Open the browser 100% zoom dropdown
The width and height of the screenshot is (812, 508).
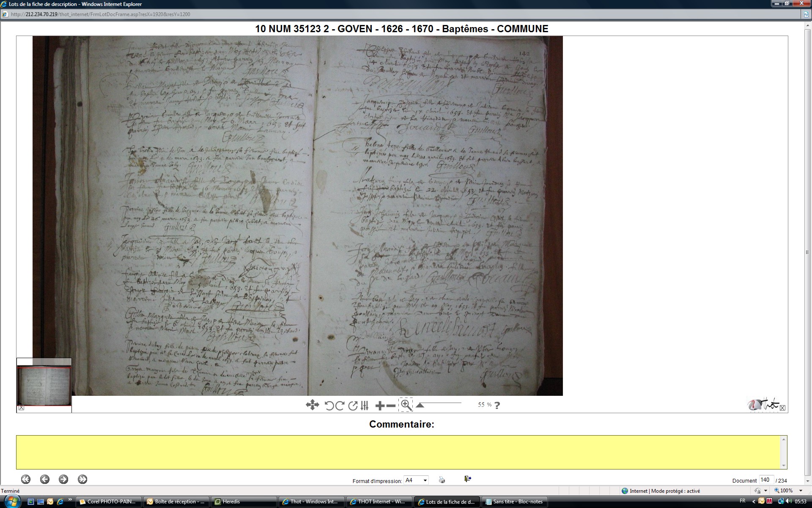coord(801,491)
